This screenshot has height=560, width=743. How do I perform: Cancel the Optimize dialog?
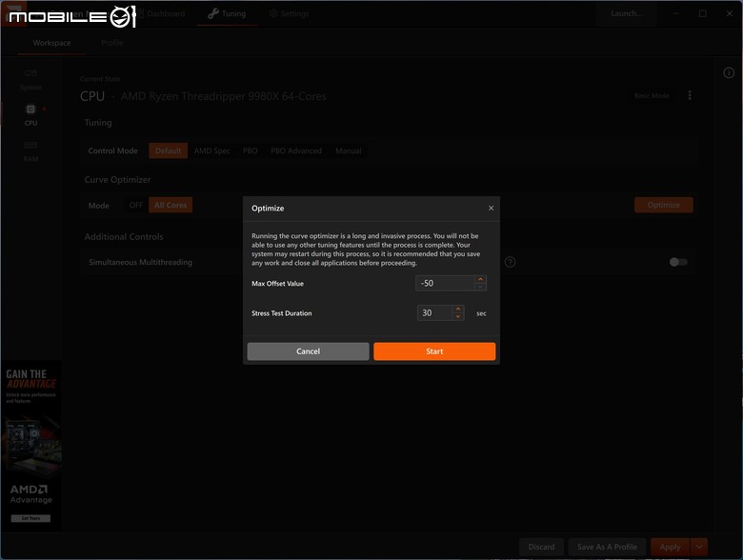point(308,351)
